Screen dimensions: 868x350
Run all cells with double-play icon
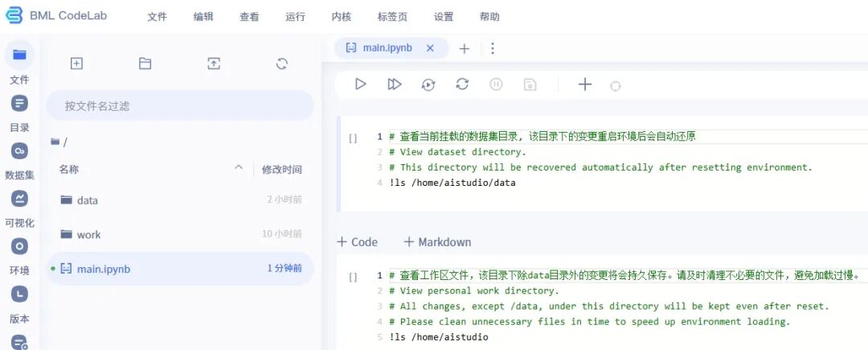(394, 84)
